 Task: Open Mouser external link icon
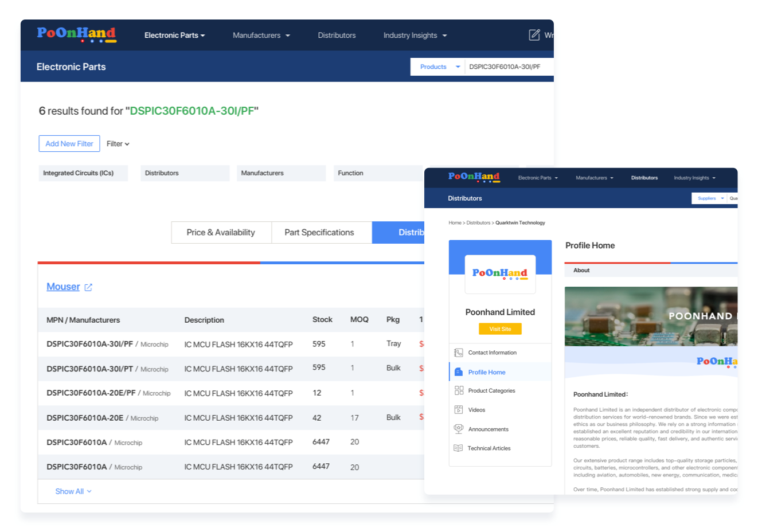(88, 287)
